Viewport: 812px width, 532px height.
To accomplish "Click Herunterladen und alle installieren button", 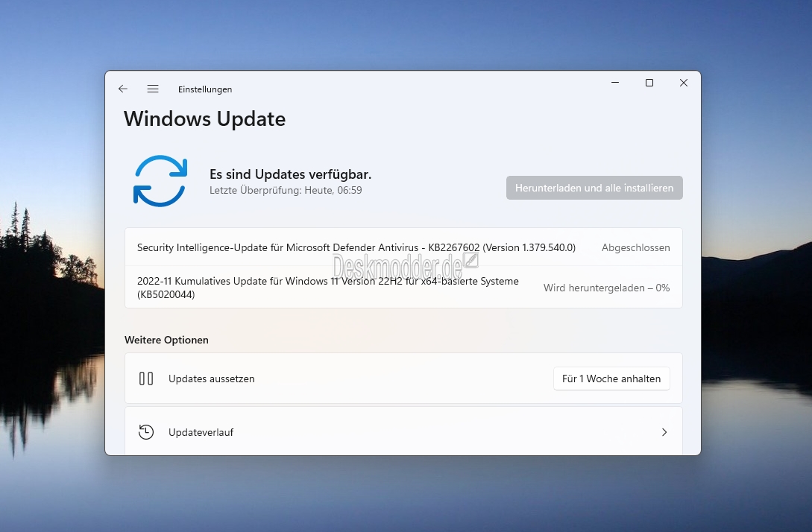I will (x=594, y=188).
